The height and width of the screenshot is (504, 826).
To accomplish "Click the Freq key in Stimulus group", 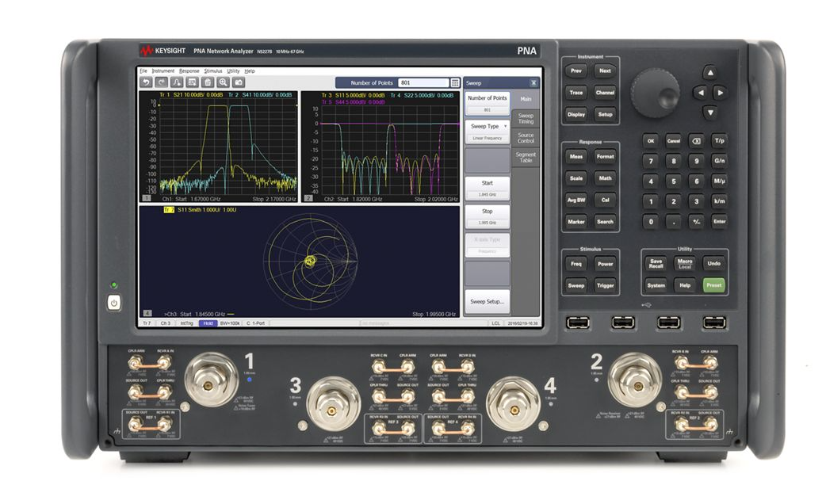I will pos(576,264).
